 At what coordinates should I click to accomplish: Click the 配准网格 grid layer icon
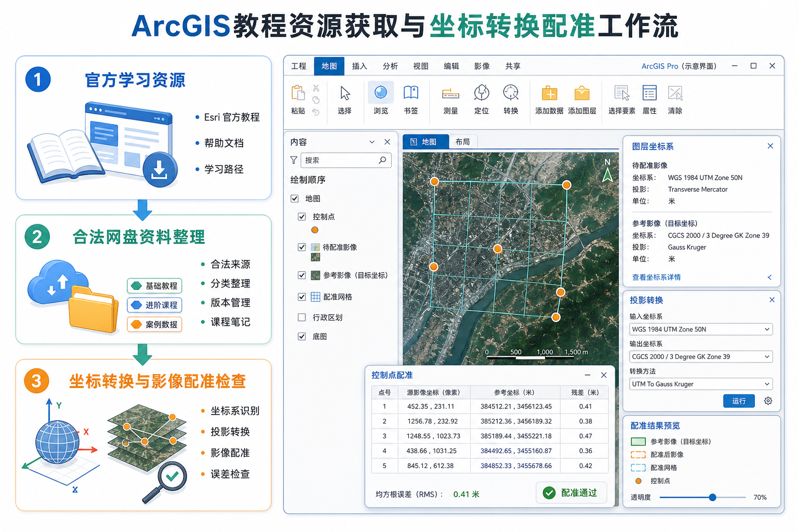coord(315,297)
